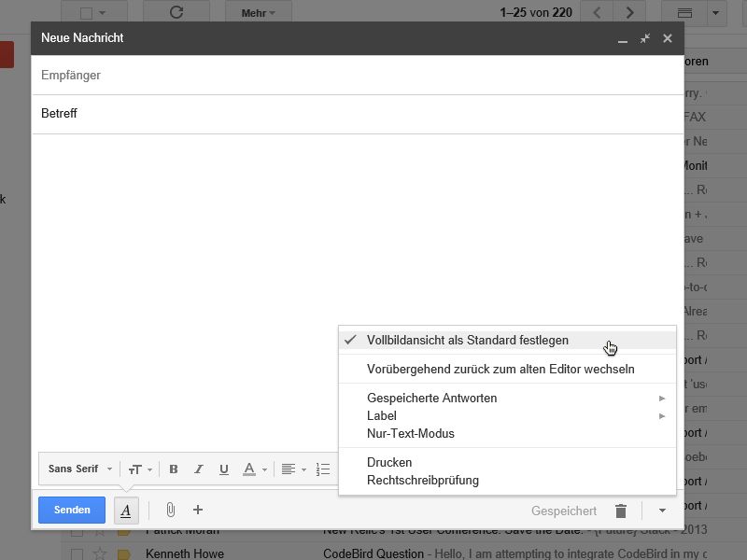
Task: Toggle formatting options A icon
Action: (126, 511)
